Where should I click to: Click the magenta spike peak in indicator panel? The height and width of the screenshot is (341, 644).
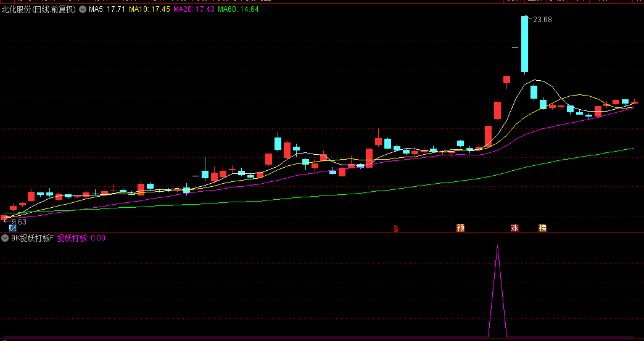(x=497, y=246)
